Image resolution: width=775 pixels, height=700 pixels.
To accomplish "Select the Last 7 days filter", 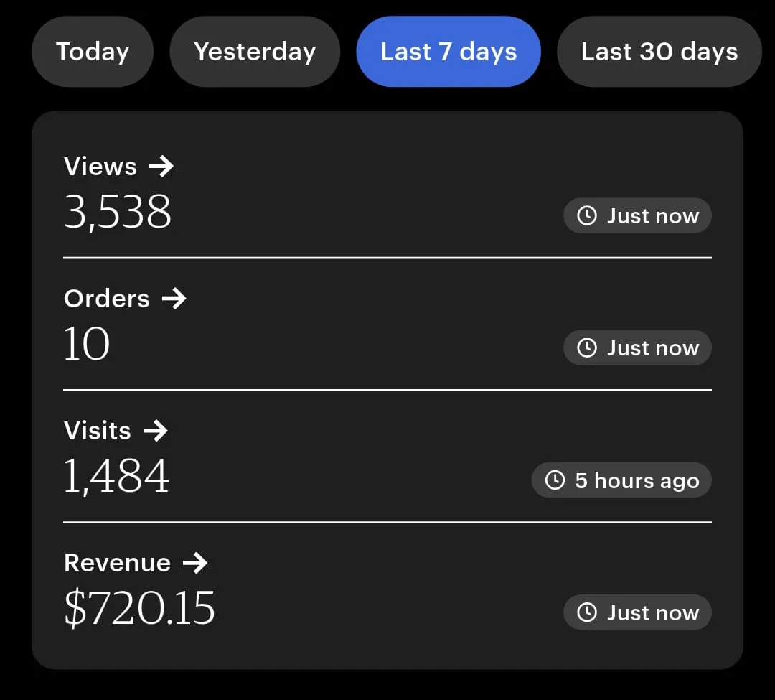I will (x=448, y=52).
